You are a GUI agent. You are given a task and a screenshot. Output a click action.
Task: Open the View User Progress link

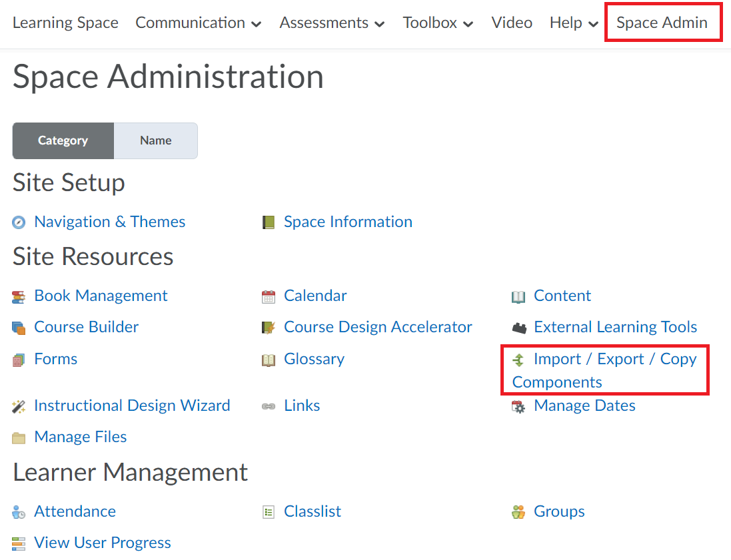coord(103,543)
